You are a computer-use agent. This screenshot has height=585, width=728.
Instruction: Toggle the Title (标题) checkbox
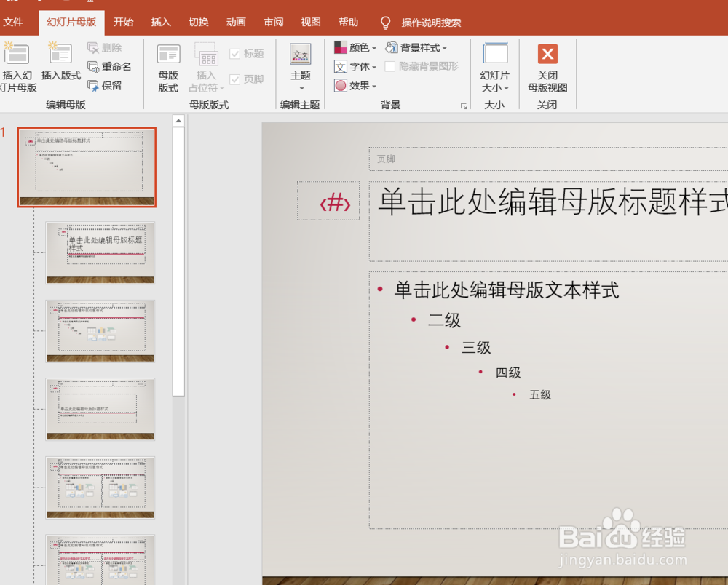pos(235,54)
